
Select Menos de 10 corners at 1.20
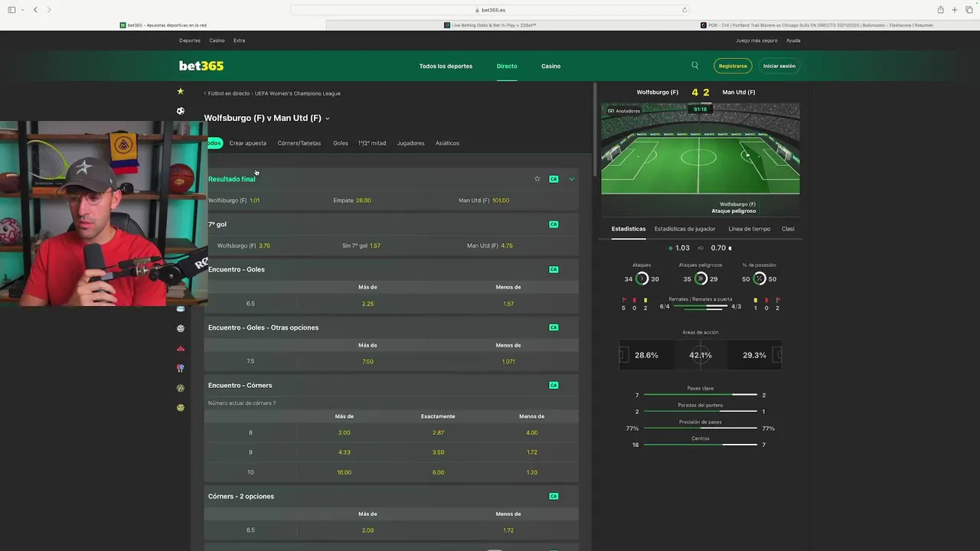pyautogui.click(x=532, y=472)
